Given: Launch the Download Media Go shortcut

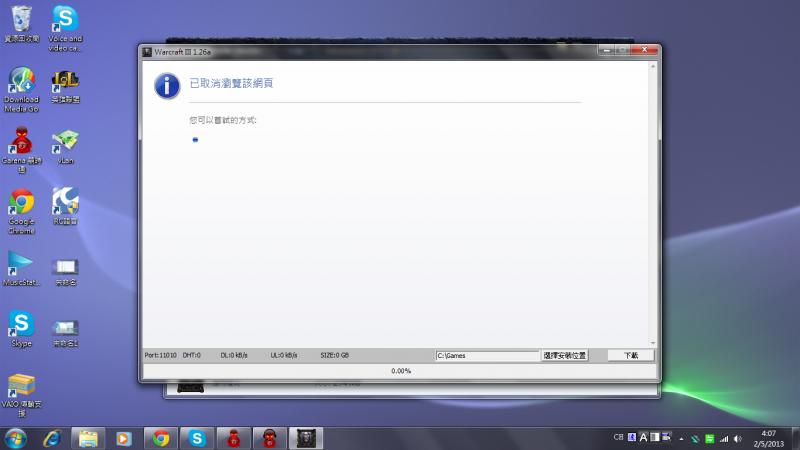Looking at the screenshot, I should pos(21,89).
